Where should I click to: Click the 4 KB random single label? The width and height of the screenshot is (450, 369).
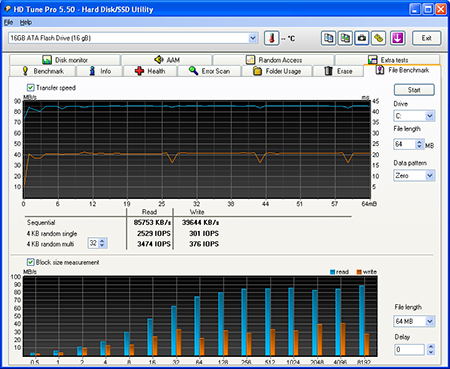52,233
